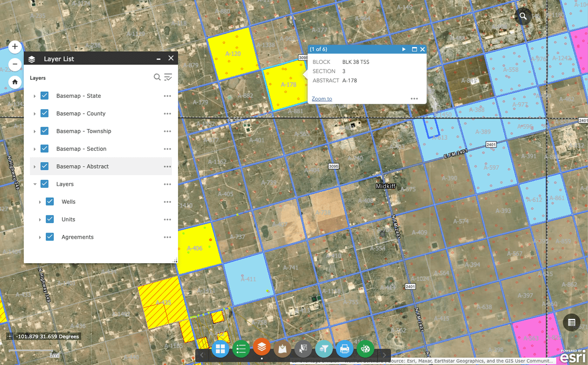Open the Basemap Gallery widget
The image size is (588, 365).
[220, 349]
